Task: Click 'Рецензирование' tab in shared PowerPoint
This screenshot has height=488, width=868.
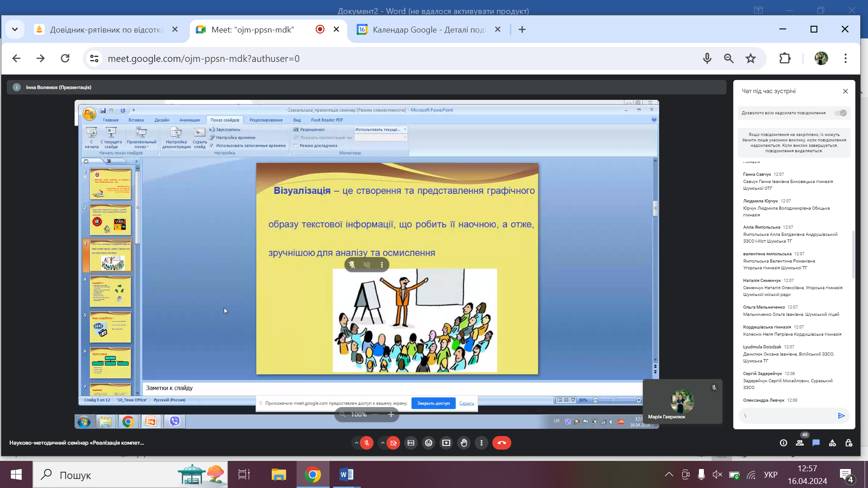Action: (x=266, y=120)
